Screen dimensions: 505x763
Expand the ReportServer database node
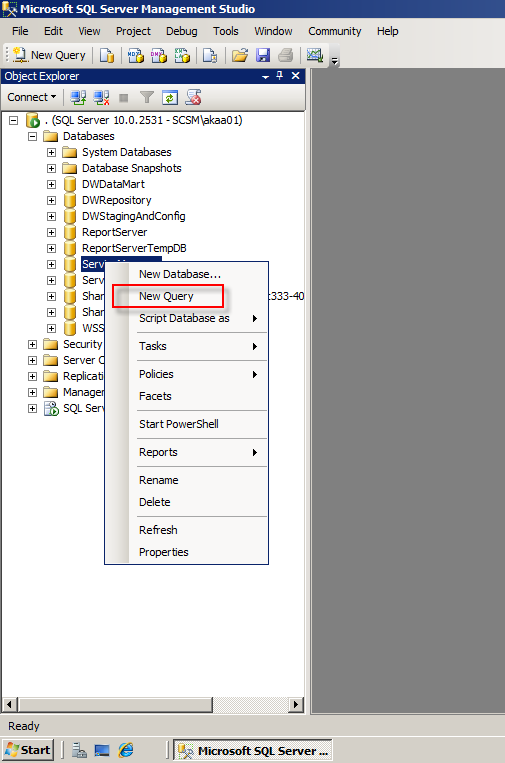pyautogui.click(x=52, y=232)
